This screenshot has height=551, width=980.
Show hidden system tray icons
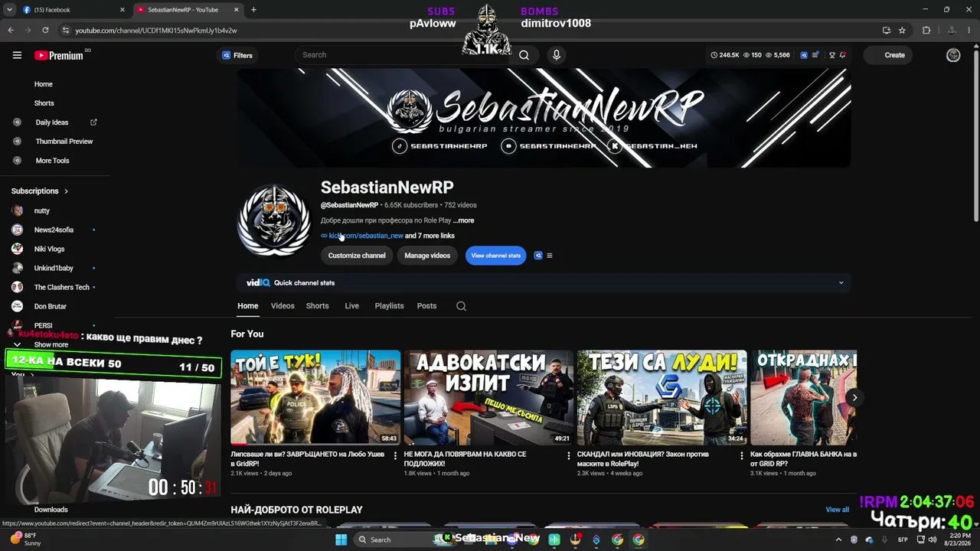pos(838,540)
